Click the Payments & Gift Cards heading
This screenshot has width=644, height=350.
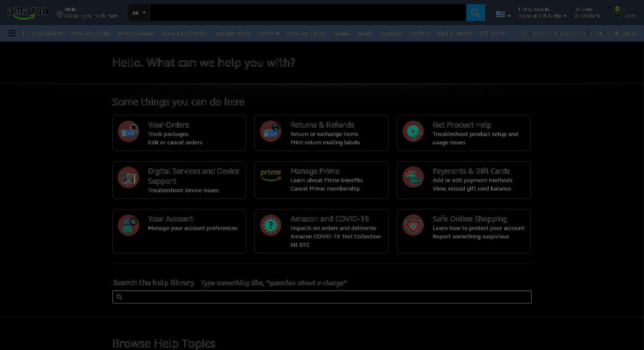[x=471, y=171]
